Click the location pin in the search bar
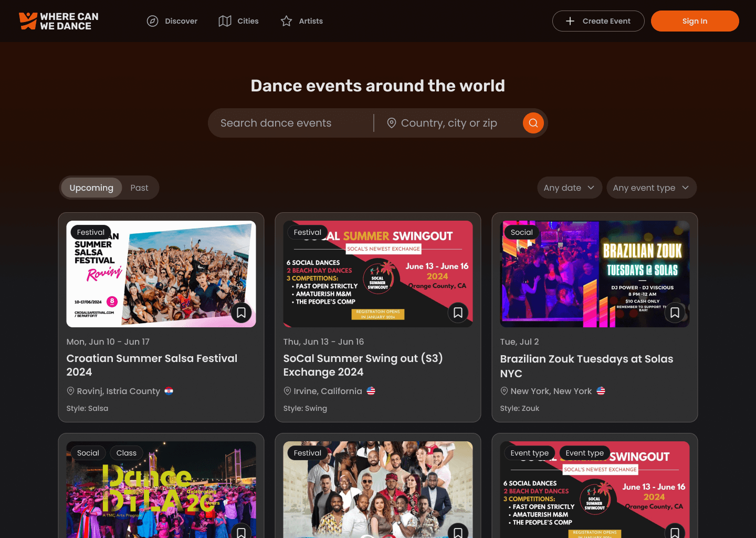Screen dimensions: 756x538 click(x=391, y=123)
